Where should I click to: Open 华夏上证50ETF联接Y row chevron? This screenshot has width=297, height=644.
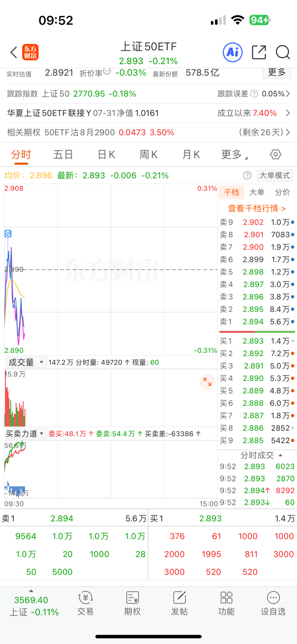pyautogui.click(x=288, y=113)
